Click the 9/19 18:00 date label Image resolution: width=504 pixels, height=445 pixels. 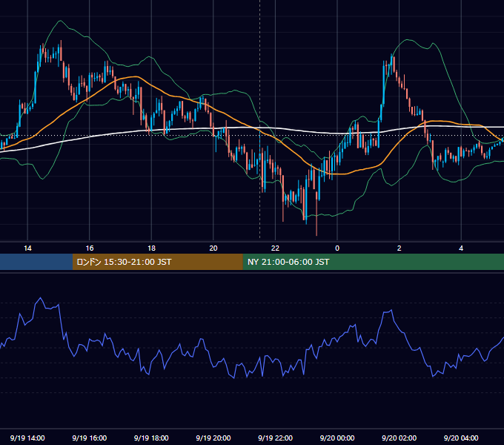[151, 438]
